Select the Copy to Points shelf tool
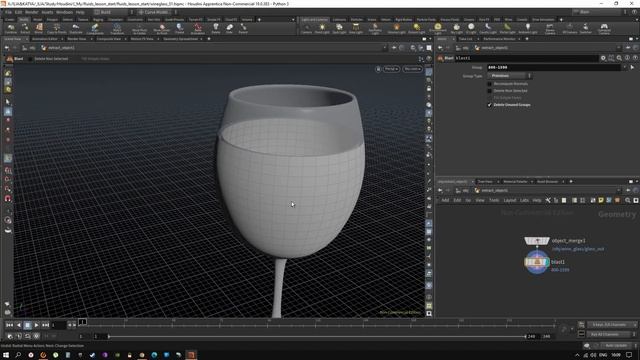 click(x=57, y=29)
